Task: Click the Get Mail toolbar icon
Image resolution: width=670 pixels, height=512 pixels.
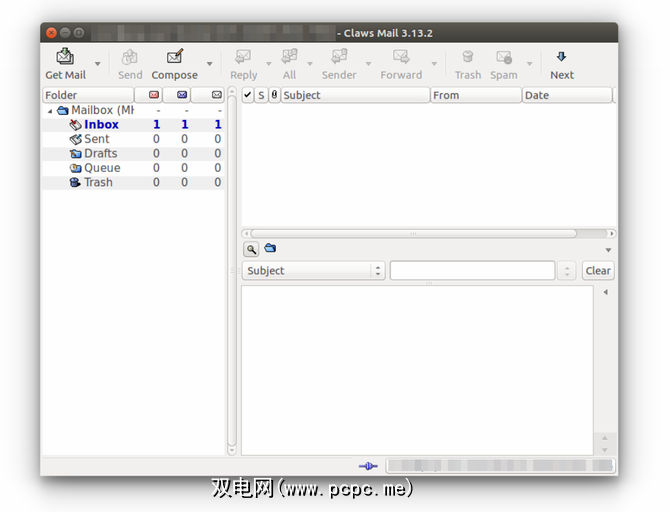Action: [65, 56]
